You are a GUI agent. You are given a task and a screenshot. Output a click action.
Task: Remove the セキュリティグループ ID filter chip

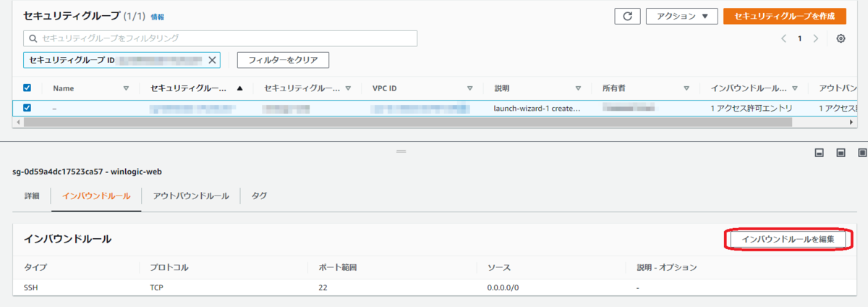click(x=212, y=60)
